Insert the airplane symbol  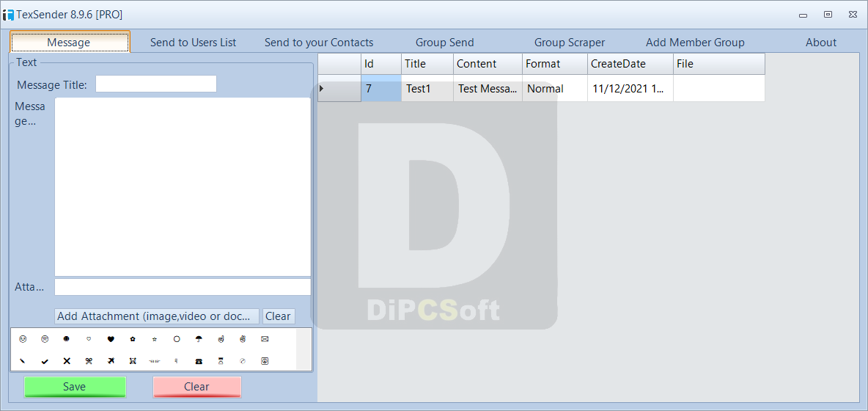tap(111, 360)
